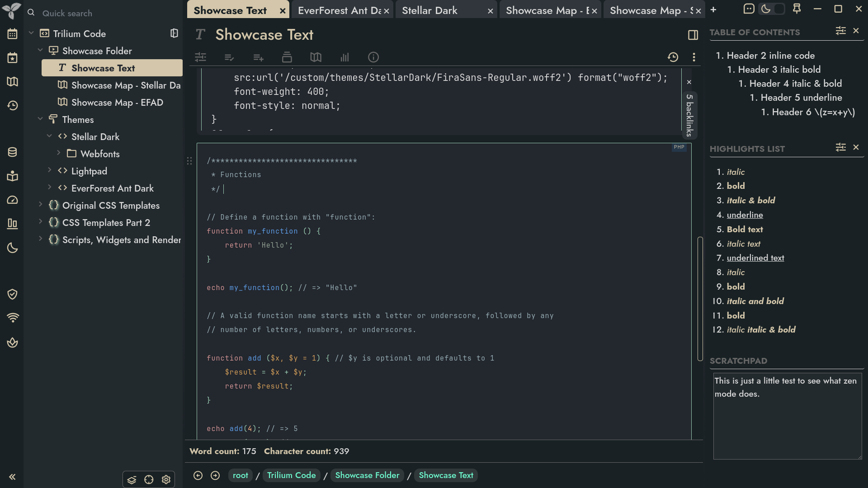Select Showcase Map - EFAD in tree

[117, 103]
